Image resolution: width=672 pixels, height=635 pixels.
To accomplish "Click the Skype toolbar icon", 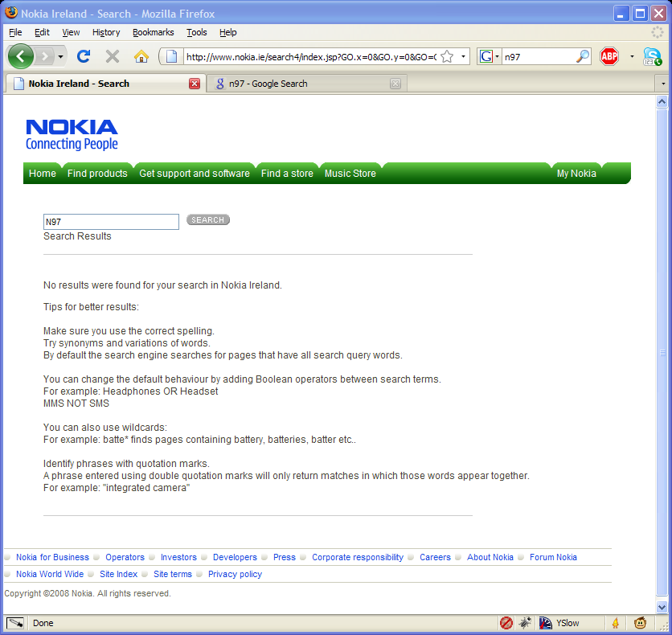I will 652,56.
